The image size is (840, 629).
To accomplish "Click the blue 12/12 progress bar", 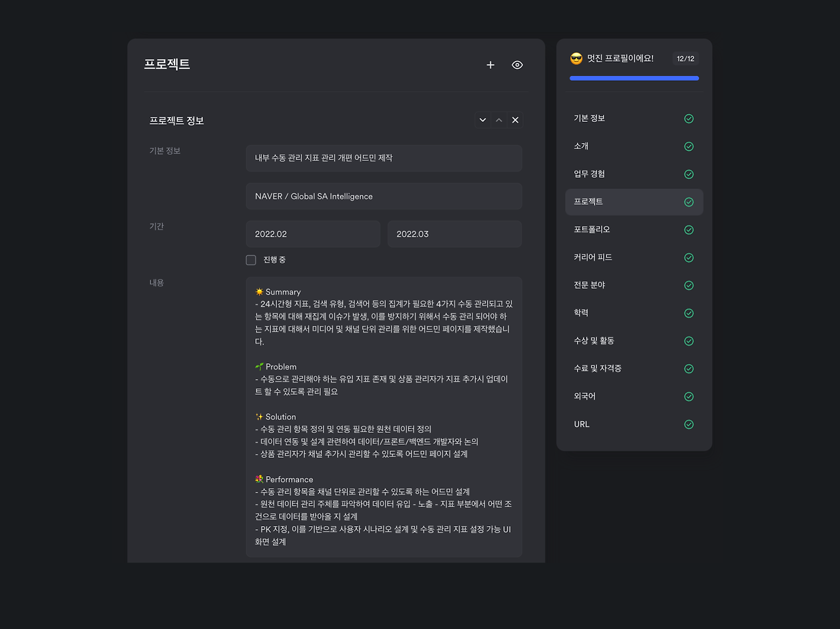I will click(634, 77).
